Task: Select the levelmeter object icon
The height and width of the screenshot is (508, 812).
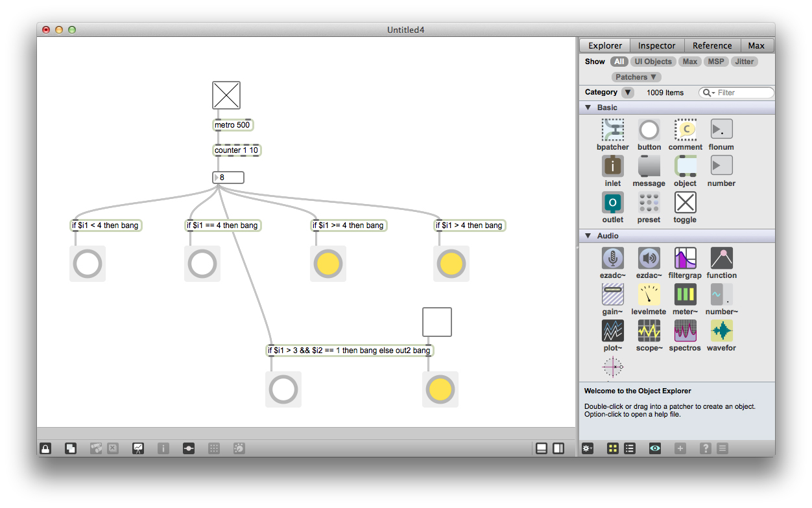Action: tap(649, 294)
